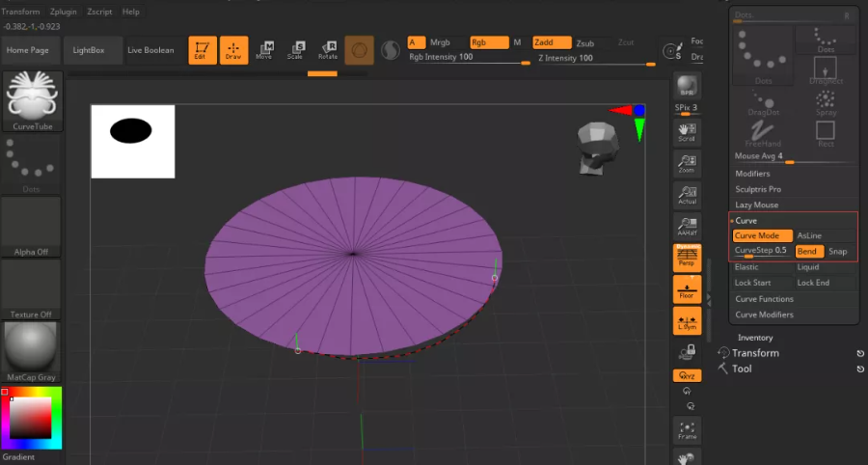868x465 pixels.
Task: Toggle L.Sym local symmetry
Action: click(687, 321)
